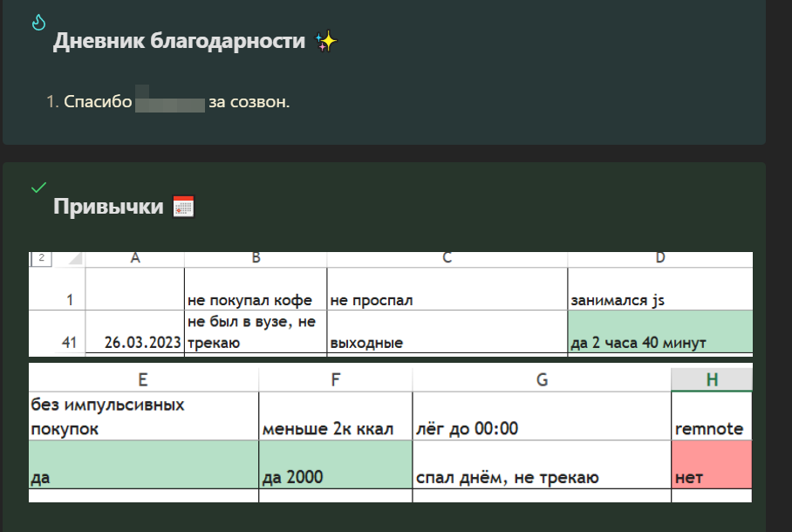Click date cell 26.03.2023
This screenshot has height=532, width=792.
pyautogui.click(x=135, y=332)
